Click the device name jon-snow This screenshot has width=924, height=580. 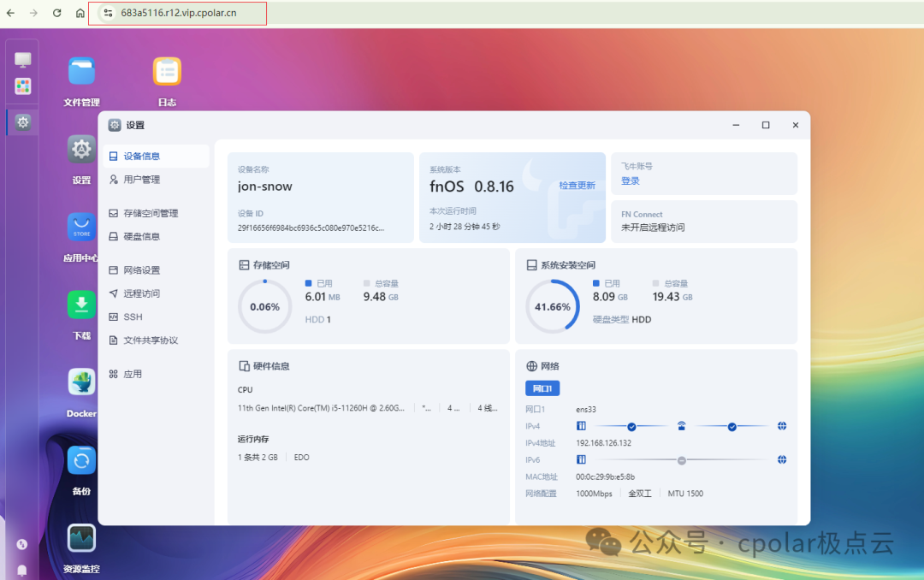coord(264,186)
